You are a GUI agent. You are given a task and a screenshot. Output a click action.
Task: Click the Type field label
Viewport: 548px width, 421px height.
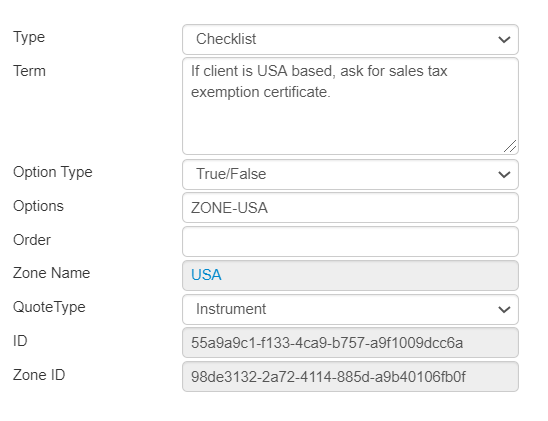click(29, 37)
